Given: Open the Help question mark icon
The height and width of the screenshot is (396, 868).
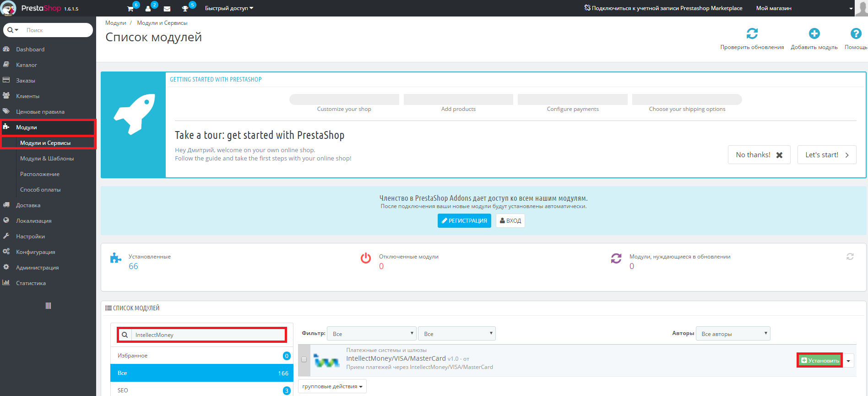Looking at the screenshot, I should click(856, 34).
